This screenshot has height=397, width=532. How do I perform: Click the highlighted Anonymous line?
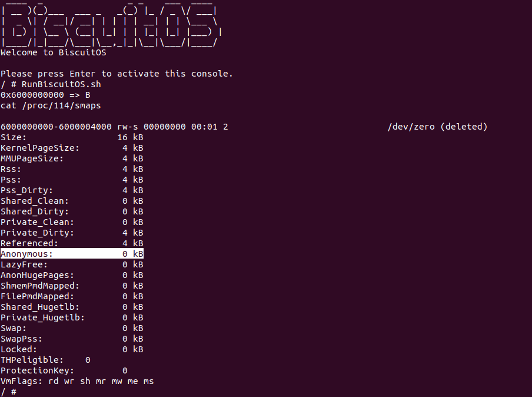pyautogui.click(x=72, y=254)
